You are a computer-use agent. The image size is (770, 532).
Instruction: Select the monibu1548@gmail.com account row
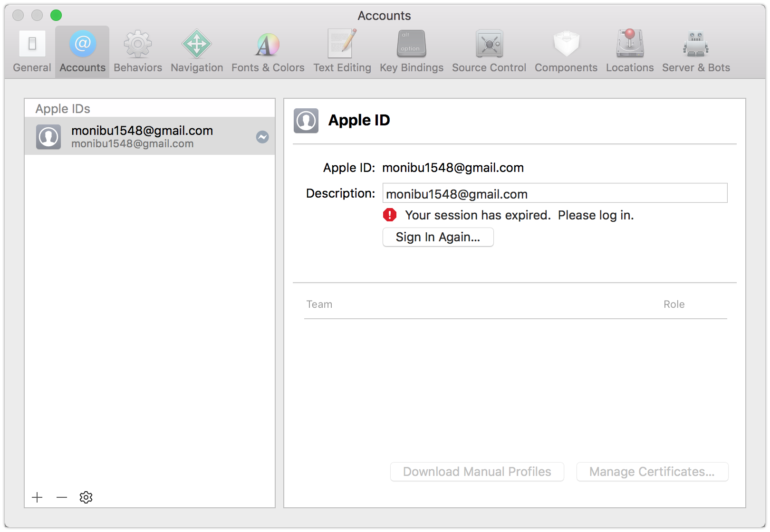coord(150,136)
